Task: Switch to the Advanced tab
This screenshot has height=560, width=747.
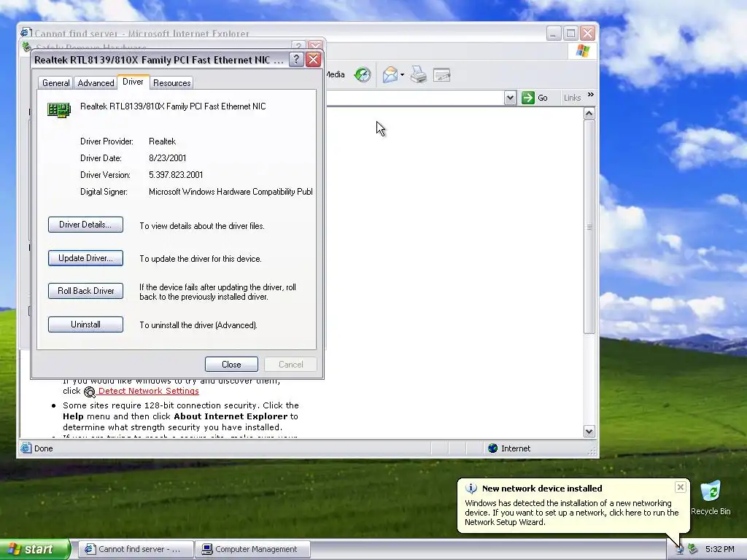Action: click(96, 83)
